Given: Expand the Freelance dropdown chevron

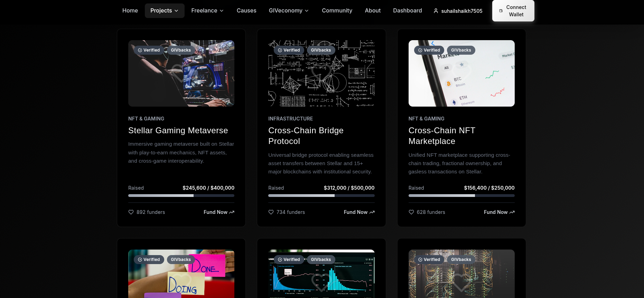Looking at the screenshot, I should point(222,11).
